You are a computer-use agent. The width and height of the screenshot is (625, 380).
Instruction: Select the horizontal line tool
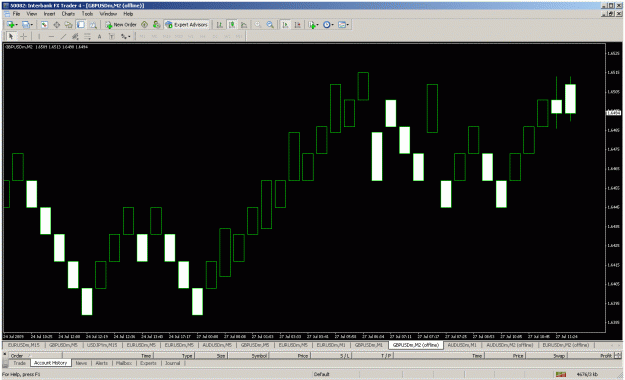51,37
